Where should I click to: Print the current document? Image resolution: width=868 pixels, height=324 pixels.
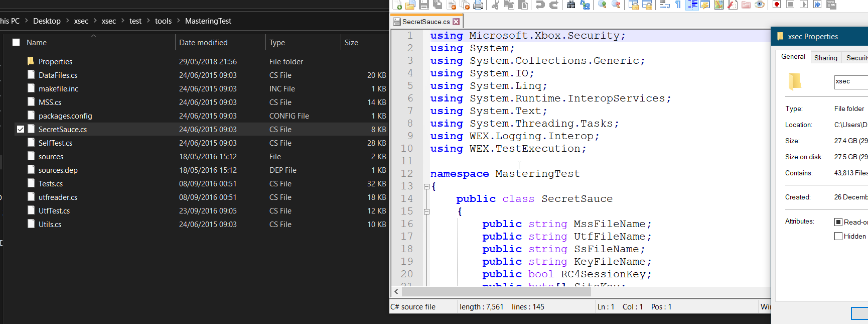[479, 5]
